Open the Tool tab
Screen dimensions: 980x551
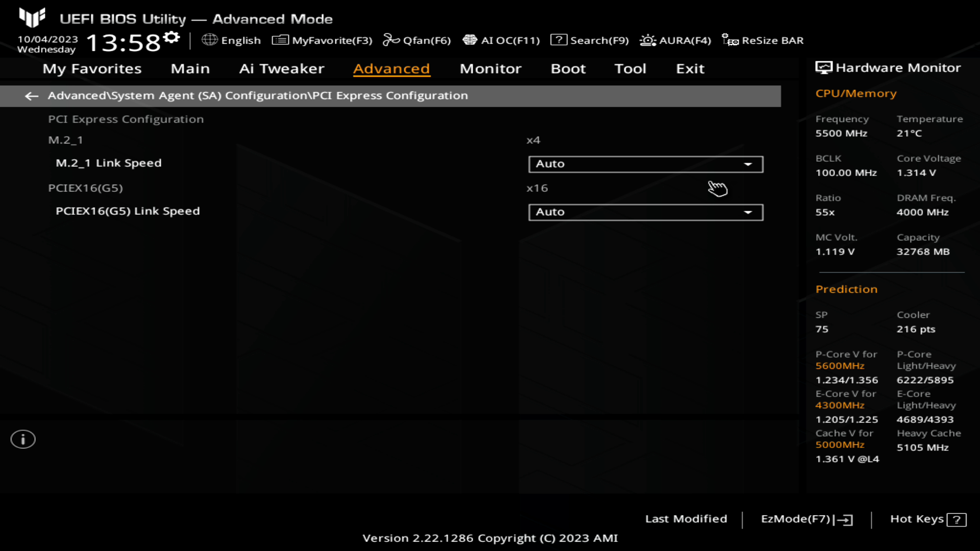[630, 69]
